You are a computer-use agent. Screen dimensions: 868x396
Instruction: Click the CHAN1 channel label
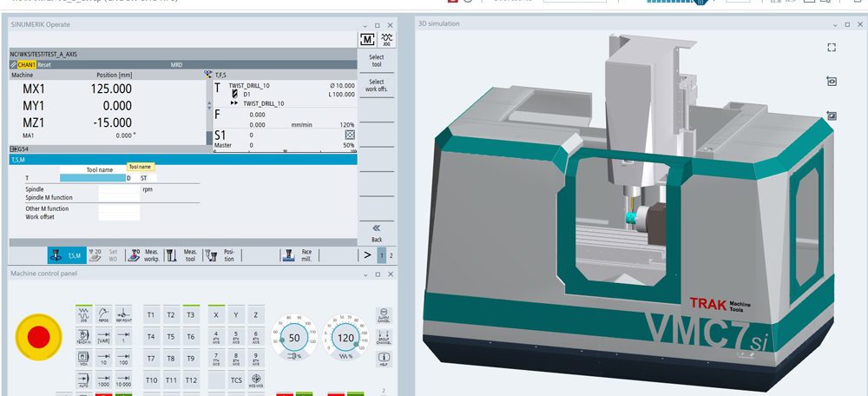coord(27,65)
